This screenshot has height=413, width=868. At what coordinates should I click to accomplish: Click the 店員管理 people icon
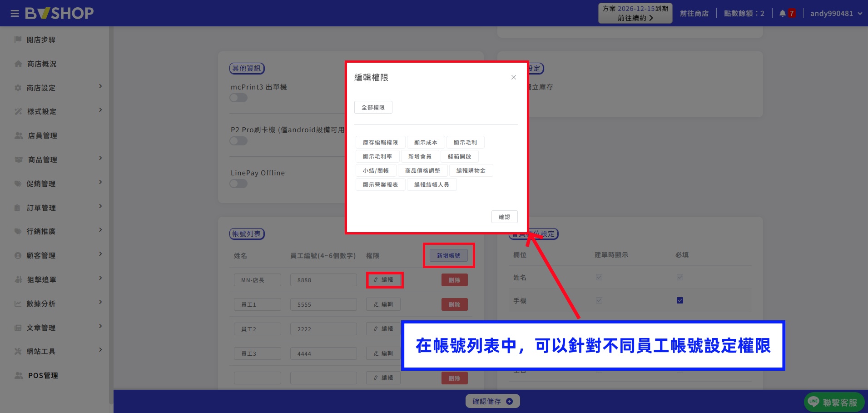[19, 135]
